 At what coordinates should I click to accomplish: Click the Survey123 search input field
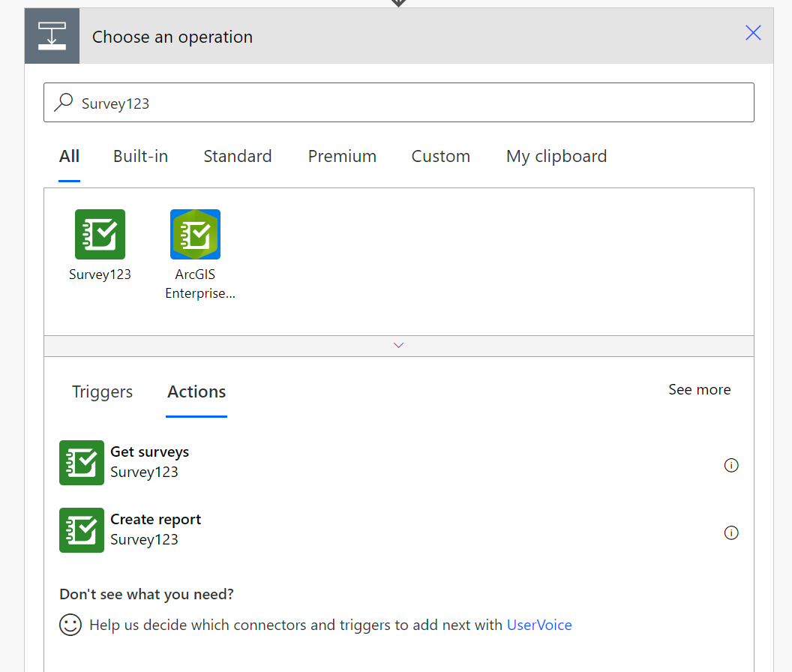coord(412,103)
